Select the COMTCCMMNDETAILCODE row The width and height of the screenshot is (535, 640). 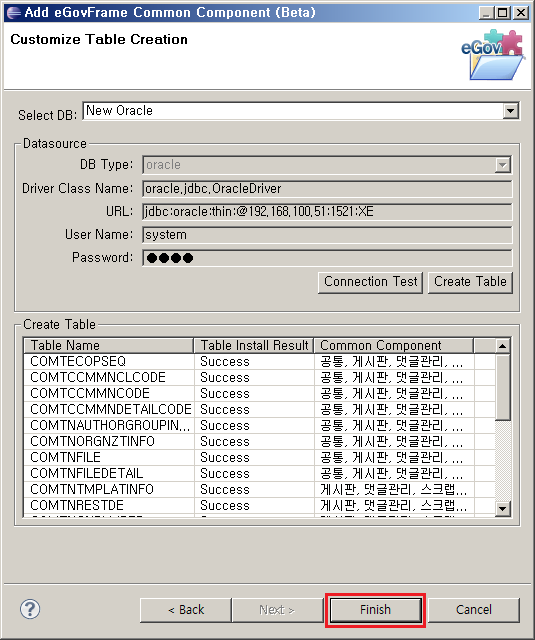(260, 409)
